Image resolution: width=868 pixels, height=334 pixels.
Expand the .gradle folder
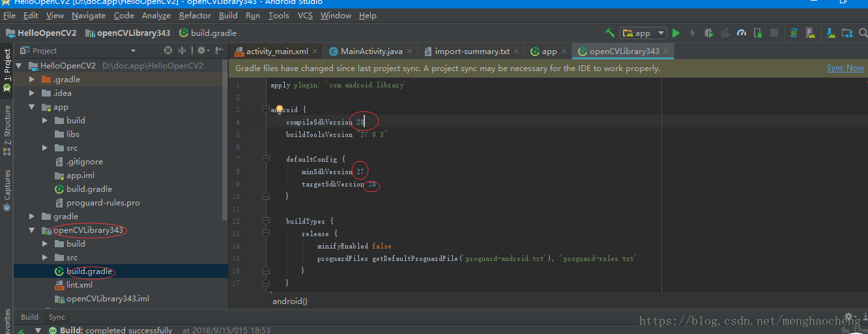click(x=31, y=80)
